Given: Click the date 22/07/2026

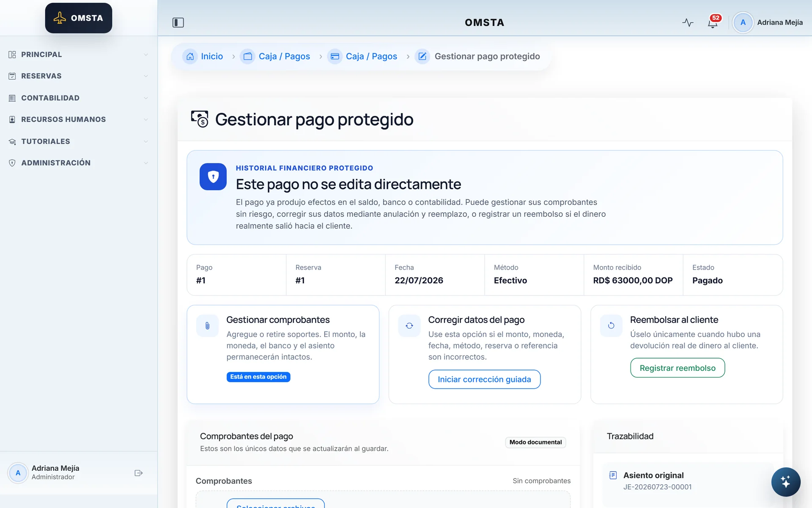Looking at the screenshot, I should coord(419,280).
